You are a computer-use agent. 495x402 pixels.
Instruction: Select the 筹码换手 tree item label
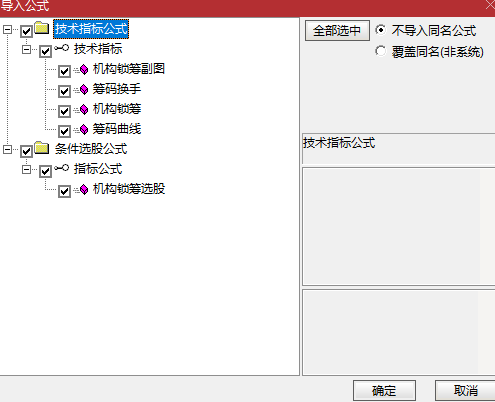coord(117,89)
